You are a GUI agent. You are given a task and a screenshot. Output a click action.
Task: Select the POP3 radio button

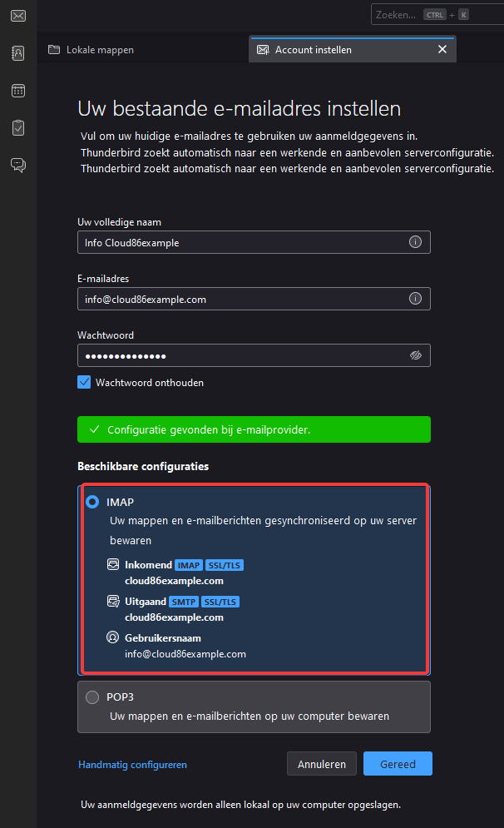pos(92,697)
